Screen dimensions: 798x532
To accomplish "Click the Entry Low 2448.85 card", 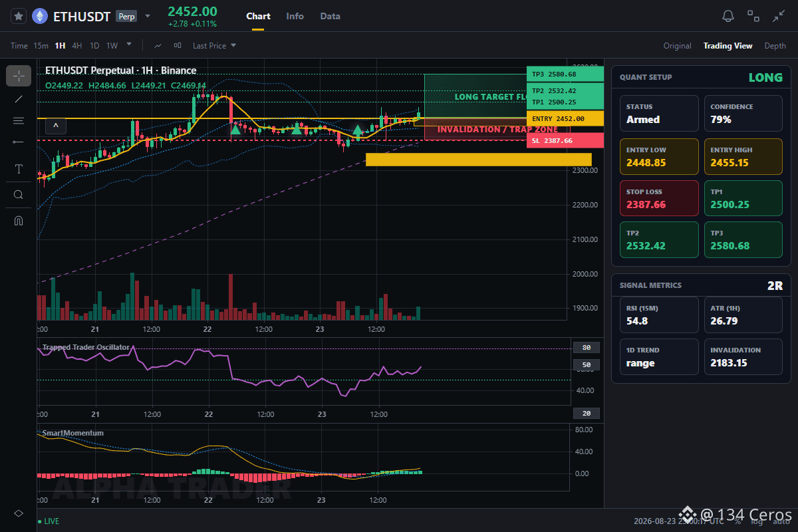I will [x=659, y=156].
